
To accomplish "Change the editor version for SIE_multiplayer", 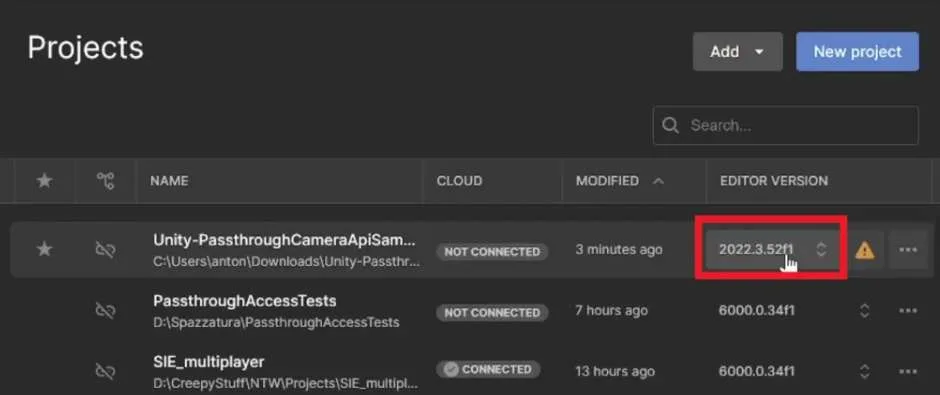I will click(864, 372).
